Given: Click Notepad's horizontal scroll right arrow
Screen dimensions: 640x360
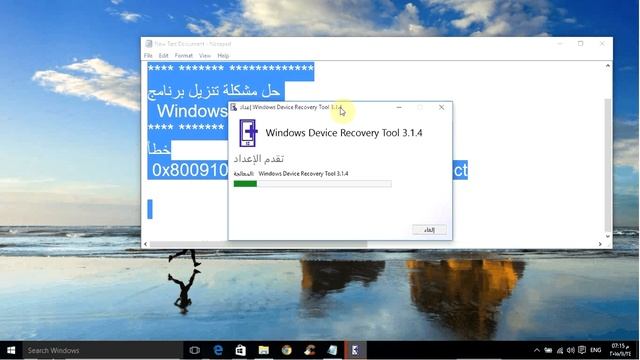Looking at the screenshot, I should [600, 244].
